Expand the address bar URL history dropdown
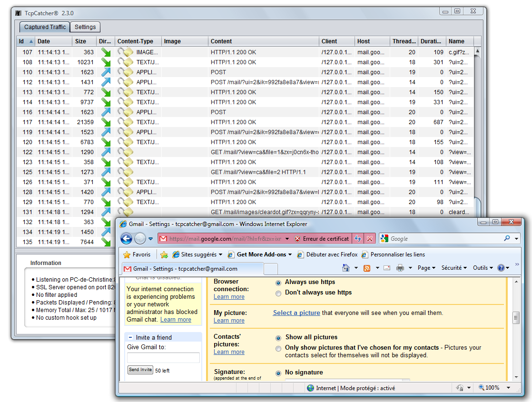 pos(287,239)
